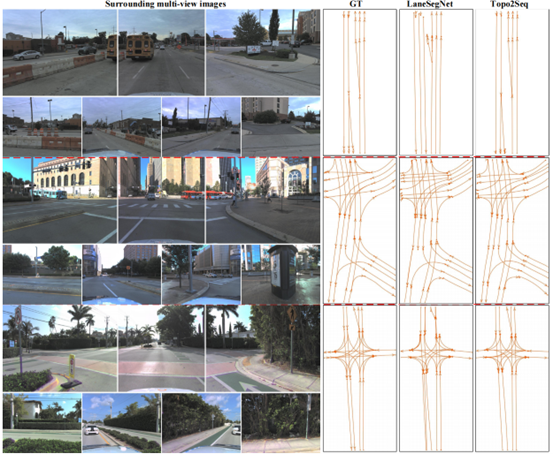The height and width of the screenshot is (454, 553).
Task: Open the crosswalk view with red buses
Action: point(161,200)
